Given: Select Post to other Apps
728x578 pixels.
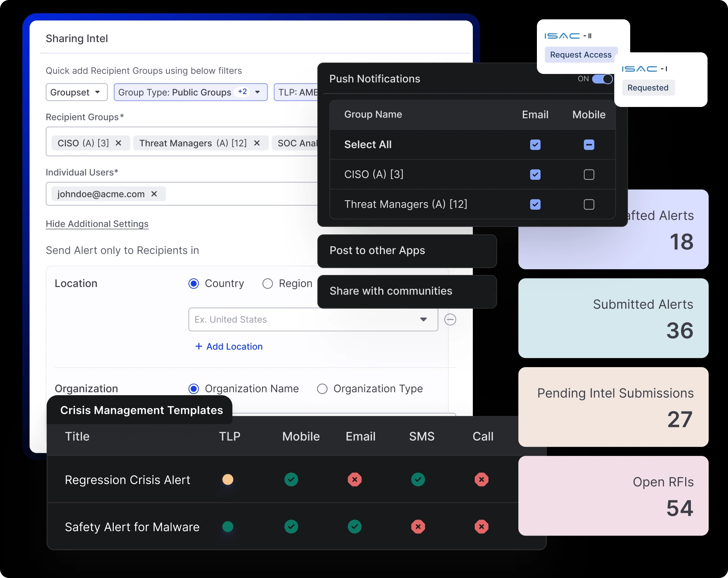Looking at the screenshot, I should [x=377, y=251].
